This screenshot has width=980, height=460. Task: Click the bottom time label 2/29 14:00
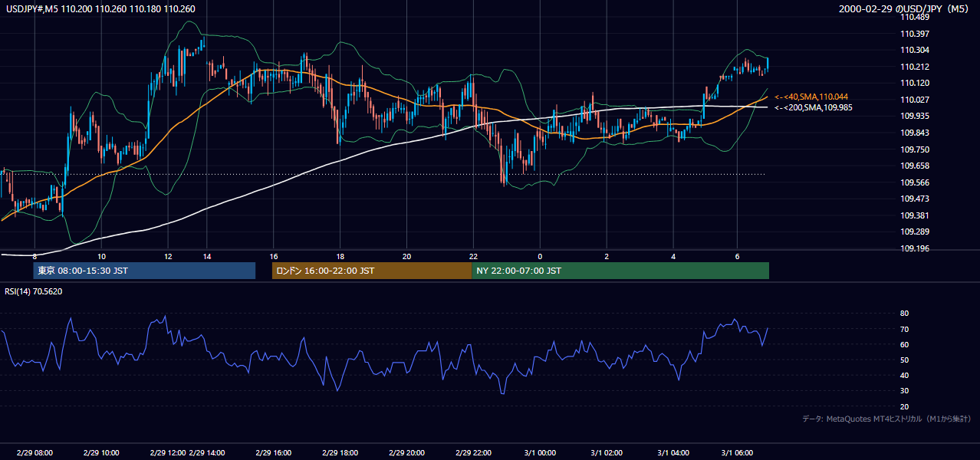point(207,453)
